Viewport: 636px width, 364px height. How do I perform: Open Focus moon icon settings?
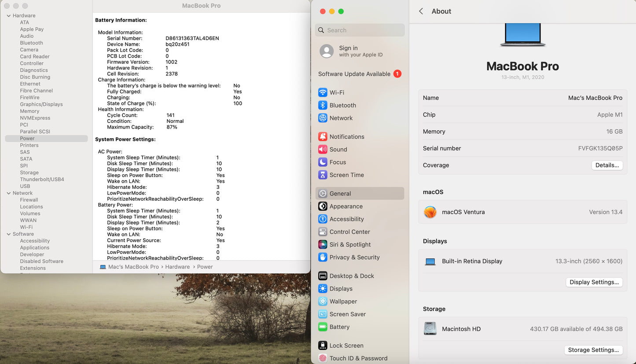click(323, 162)
